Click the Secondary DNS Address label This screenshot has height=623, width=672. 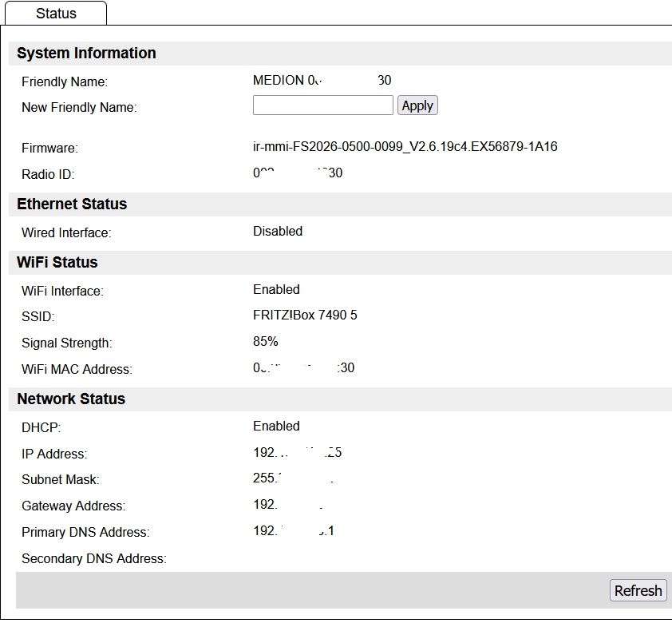click(x=93, y=559)
